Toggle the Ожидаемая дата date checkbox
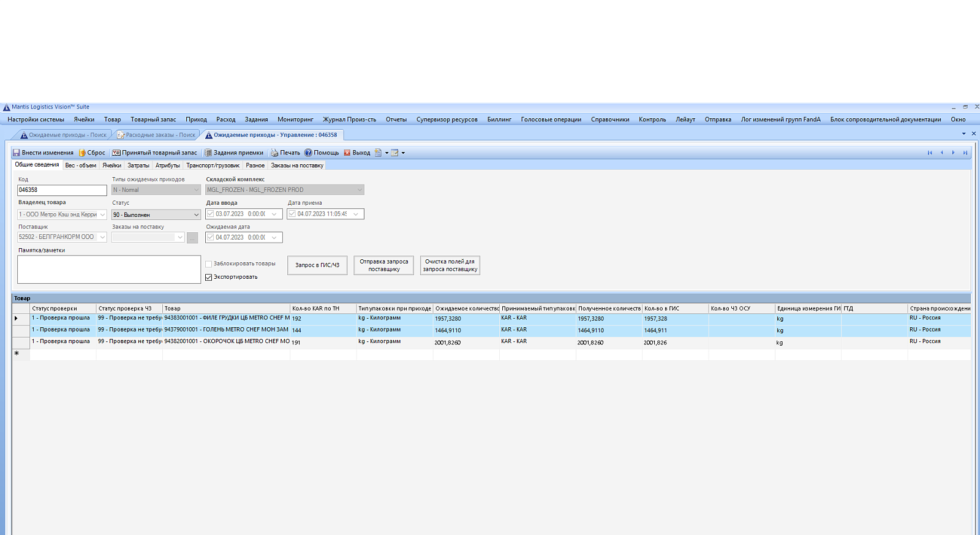The height and width of the screenshot is (535, 980). [211, 237]
